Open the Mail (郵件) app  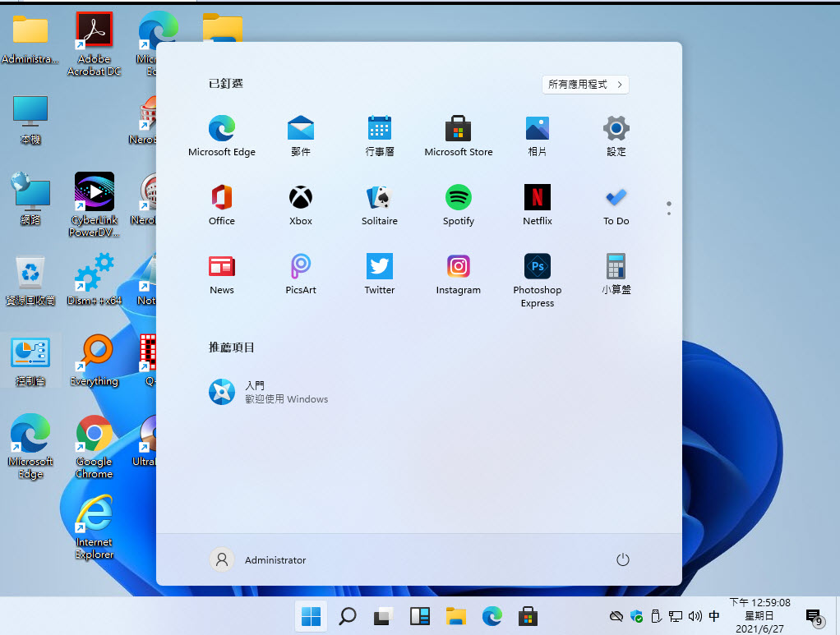[301, 136]
